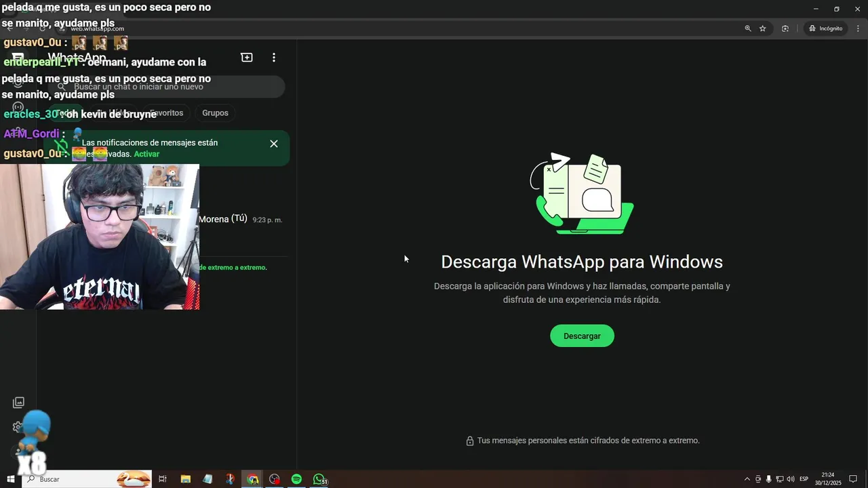Image resolution: width=868 pixels, height=488 pixels.
Task: Open the dark circular app with red dot
Action: [275, 479]
